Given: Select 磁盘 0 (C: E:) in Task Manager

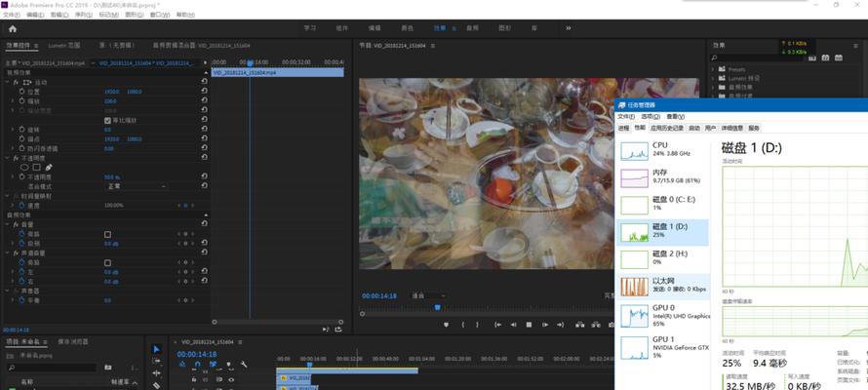Looking at the screenshot, I should click(662, 204).
